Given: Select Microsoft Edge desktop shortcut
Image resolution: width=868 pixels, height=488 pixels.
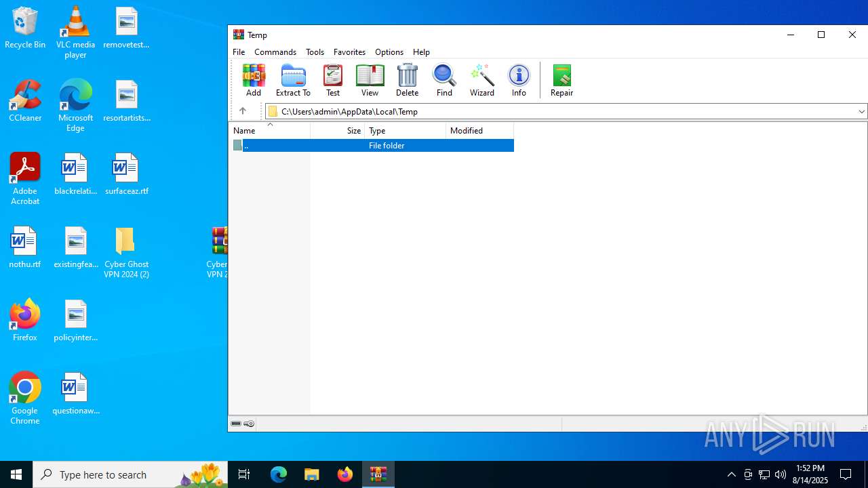Looking at the screenshot, I should [x=75, y=106].
